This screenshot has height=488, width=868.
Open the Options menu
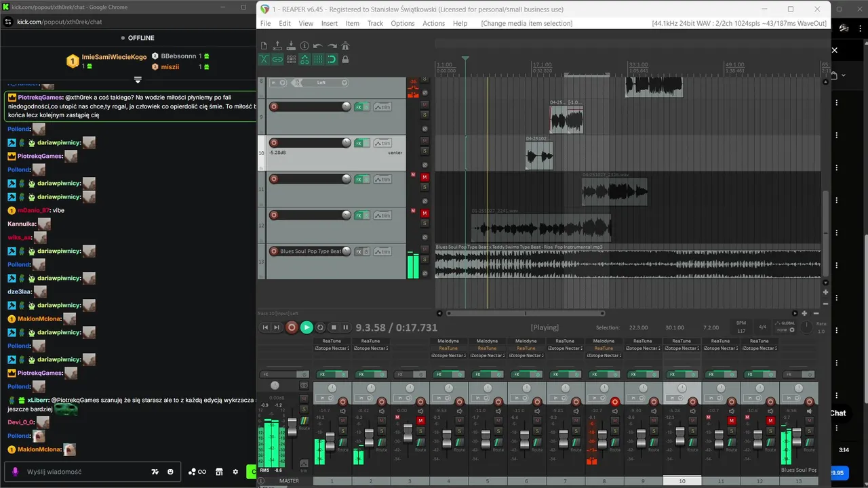click(403, 23)
